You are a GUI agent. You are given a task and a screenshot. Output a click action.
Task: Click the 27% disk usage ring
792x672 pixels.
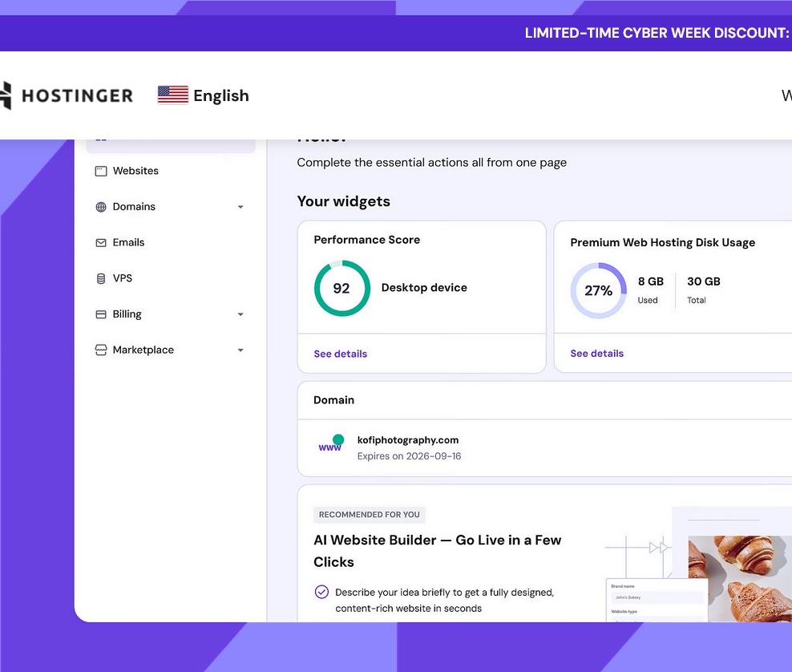pos(599,290)
